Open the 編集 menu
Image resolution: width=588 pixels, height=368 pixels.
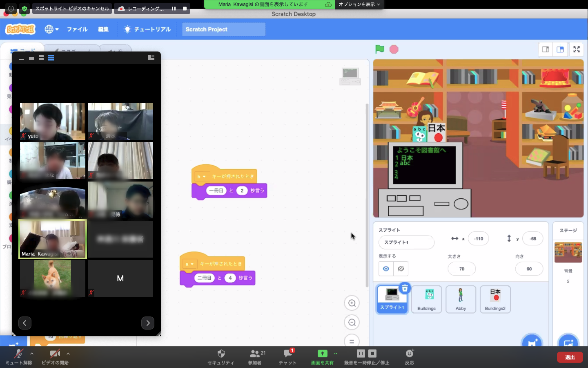tap(103, 29)
